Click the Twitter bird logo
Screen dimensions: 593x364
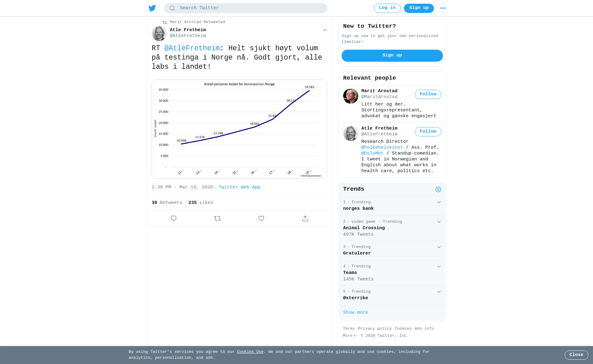[152, 8]
